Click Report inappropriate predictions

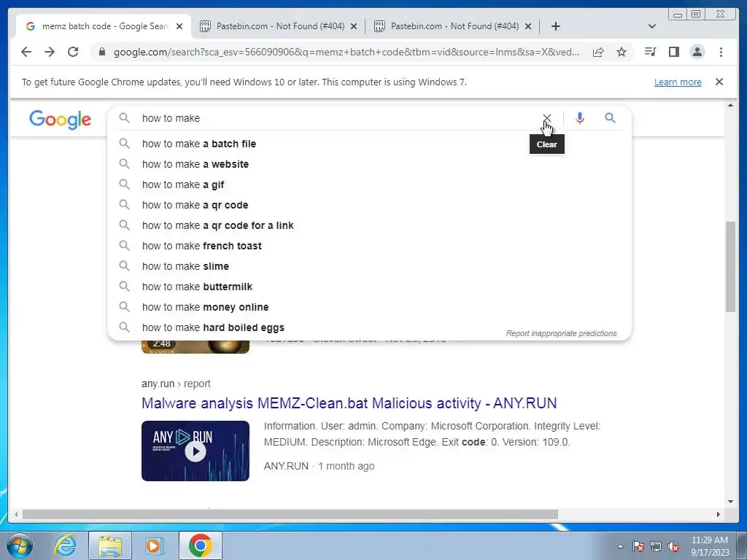(x=561, y=333)
